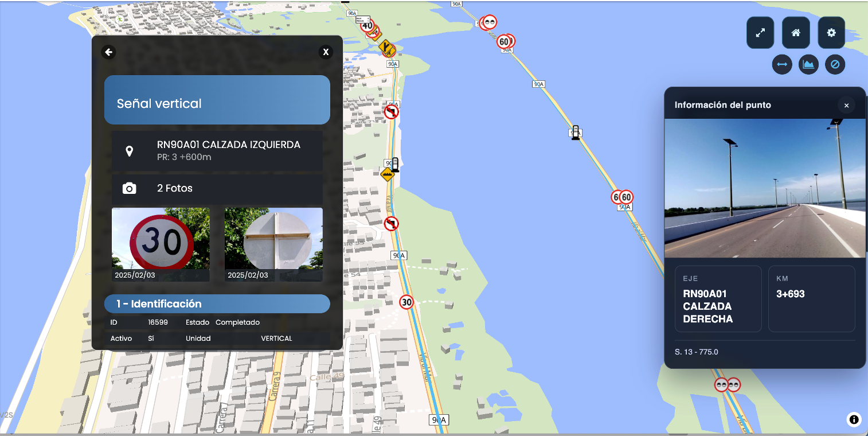Select the 40 speed limit map marker
The width and height of the screenshot is (868, 436).
point(367,26)
